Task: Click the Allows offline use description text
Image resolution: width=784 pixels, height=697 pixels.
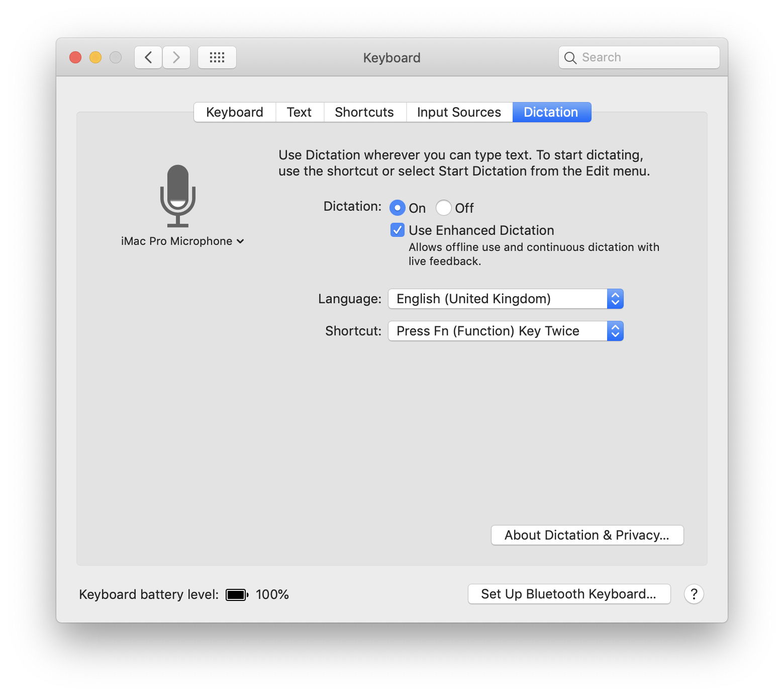Action: point(534,254)
